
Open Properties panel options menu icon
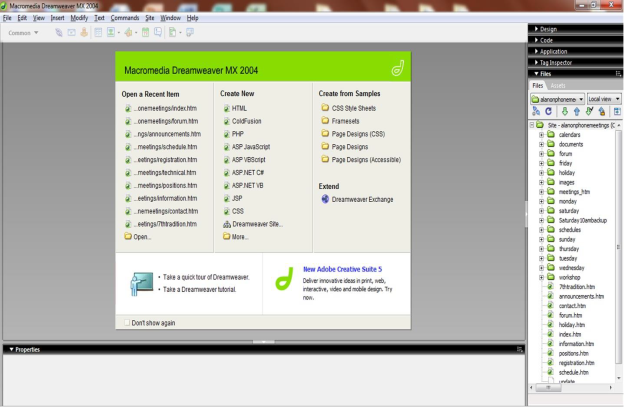519,349
